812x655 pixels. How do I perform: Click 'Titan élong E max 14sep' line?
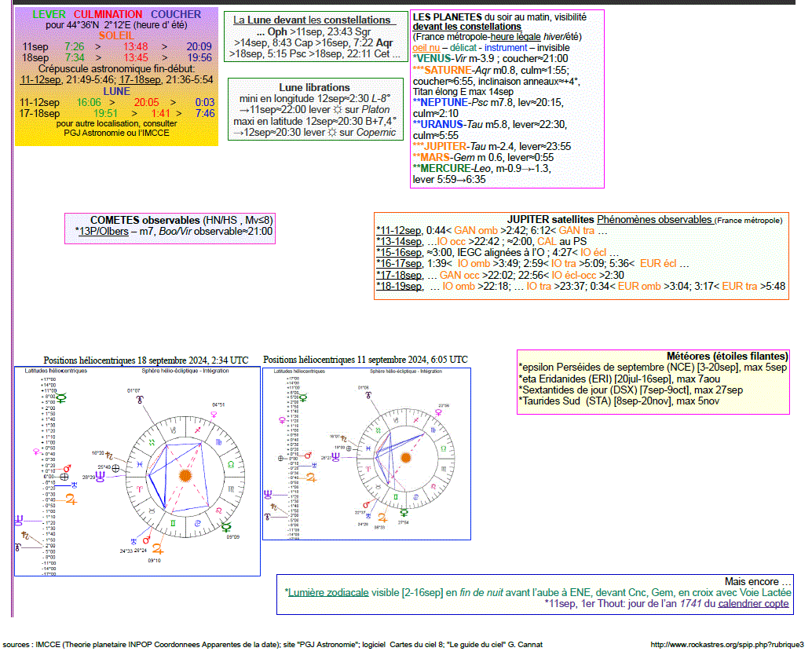(463, 92)
